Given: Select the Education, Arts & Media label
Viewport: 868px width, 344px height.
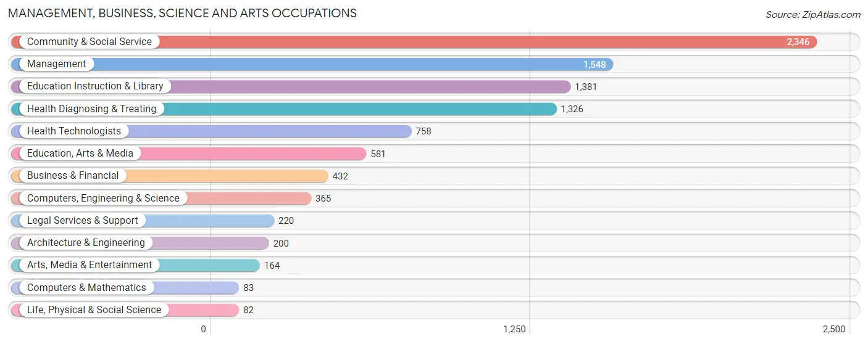Looking at the screenshot, I should tap(80, 154).
